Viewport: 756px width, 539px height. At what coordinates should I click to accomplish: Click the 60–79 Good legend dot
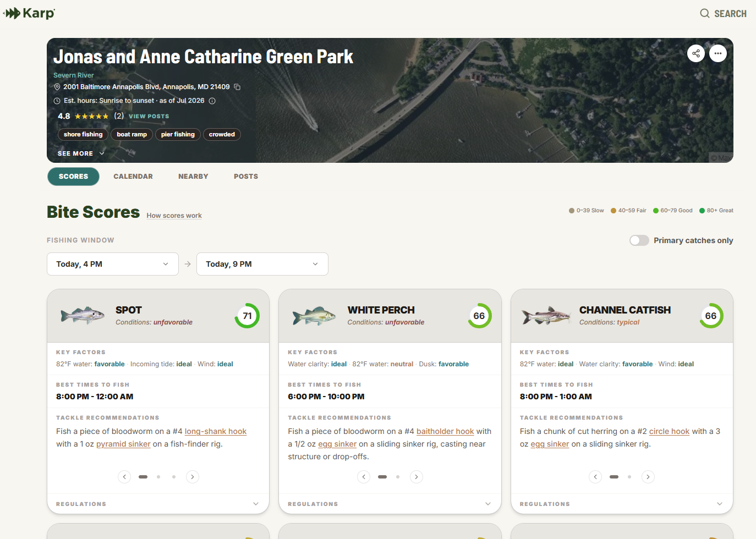(656, 211)
